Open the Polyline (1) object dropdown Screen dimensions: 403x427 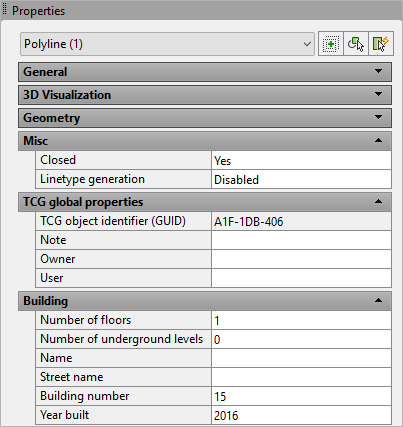(167, 44)
